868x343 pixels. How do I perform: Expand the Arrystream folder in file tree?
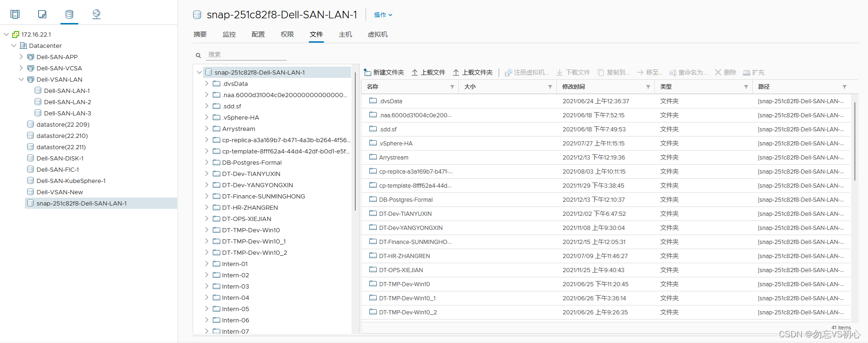207,129
